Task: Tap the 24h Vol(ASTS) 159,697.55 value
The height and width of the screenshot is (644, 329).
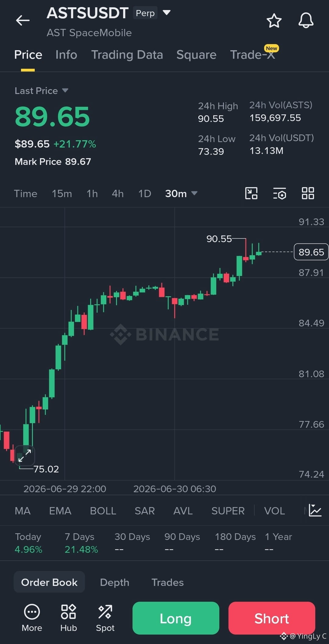Action: point(275,118)
